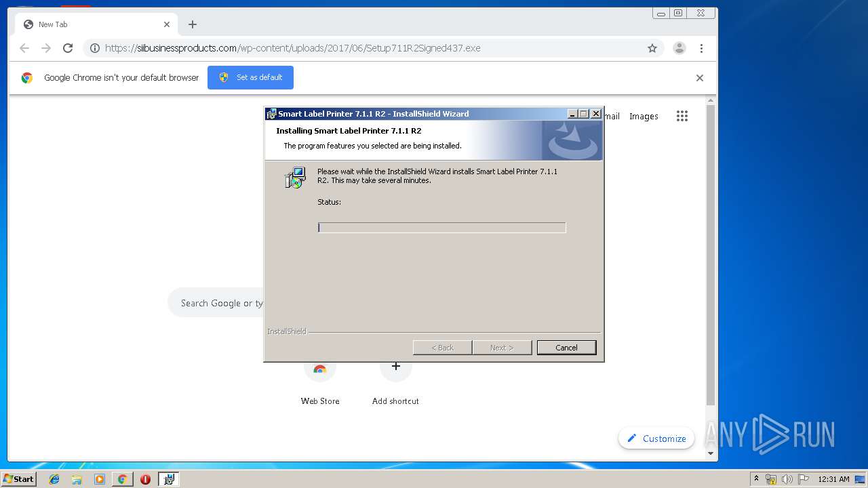Open the Chrome profile avatar
The width and height of the screenshot is (868, 488).
click(679, 48)
